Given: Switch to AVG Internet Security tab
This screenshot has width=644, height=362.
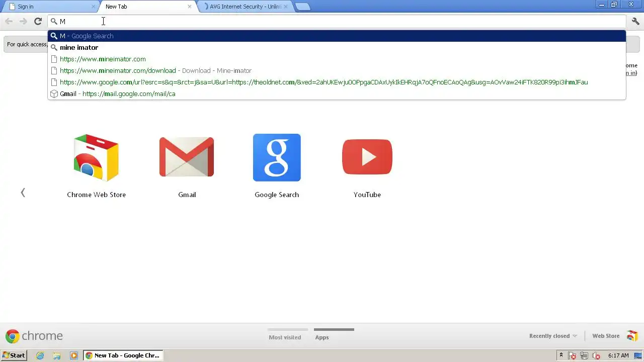Looking at the screenshot, I should click(245, 7).
